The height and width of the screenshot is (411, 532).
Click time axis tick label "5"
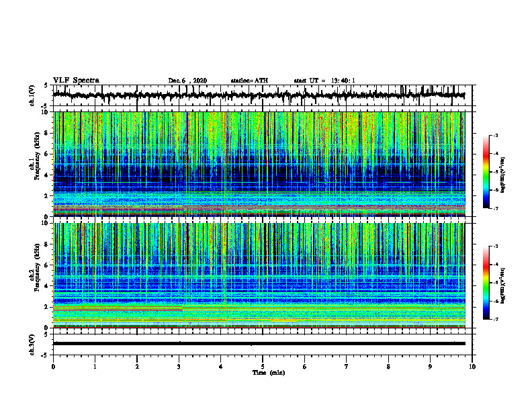(263, 367)
